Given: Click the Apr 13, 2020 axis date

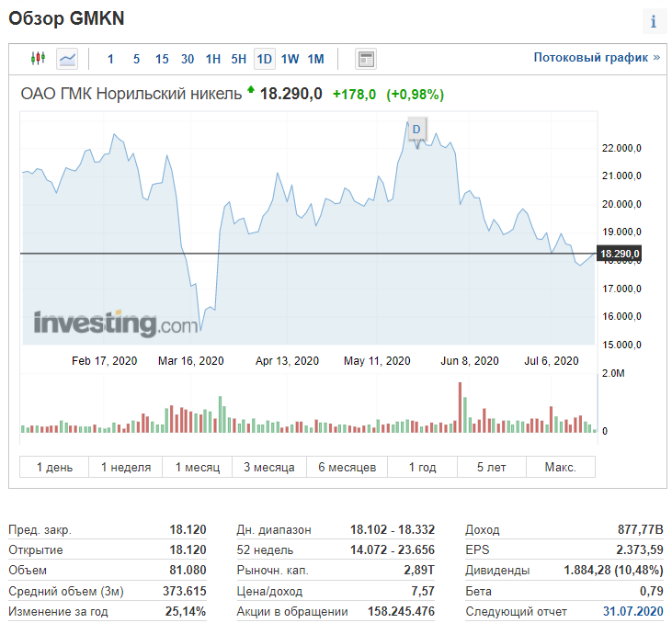Looking at the screenshot, I should (287, 361).
